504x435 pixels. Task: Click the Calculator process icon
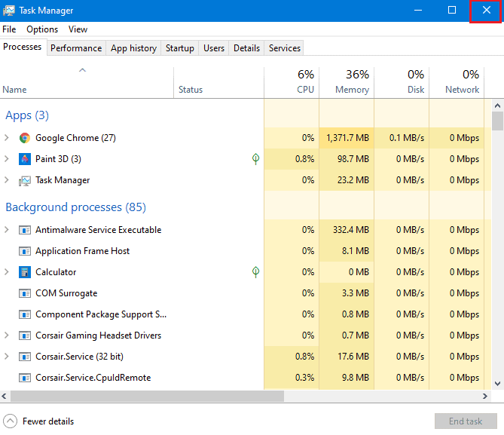click(x=25, y=272)
